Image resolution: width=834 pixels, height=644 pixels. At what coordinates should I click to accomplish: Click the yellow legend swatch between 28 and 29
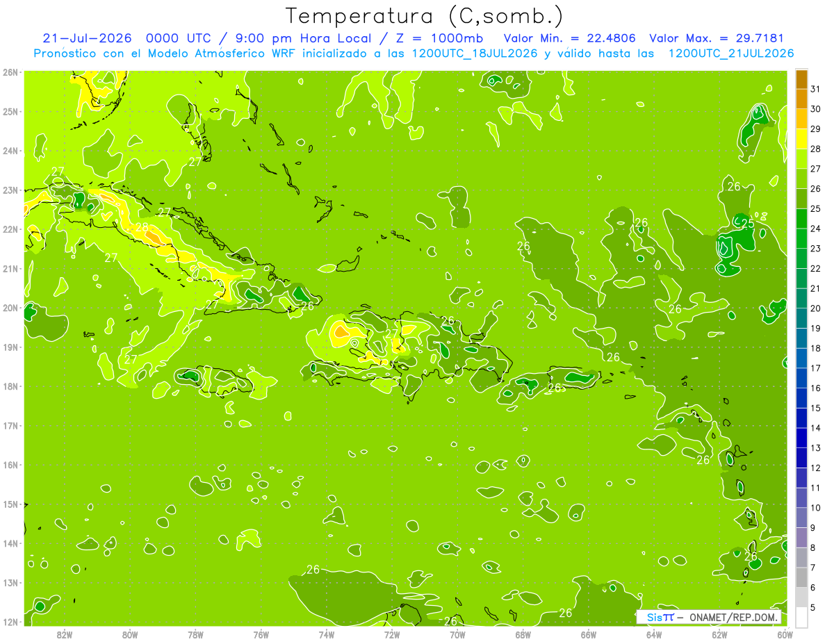coord(801,138)
